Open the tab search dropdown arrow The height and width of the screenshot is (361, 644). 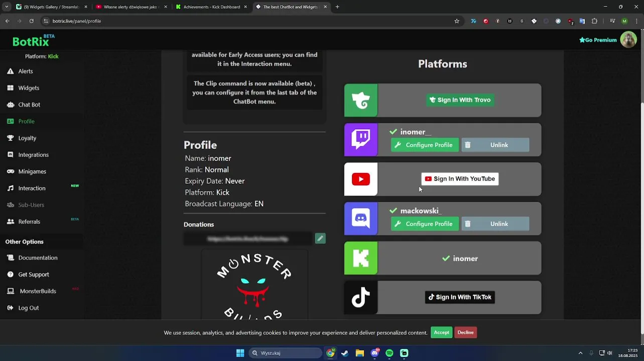click(6, 7)
